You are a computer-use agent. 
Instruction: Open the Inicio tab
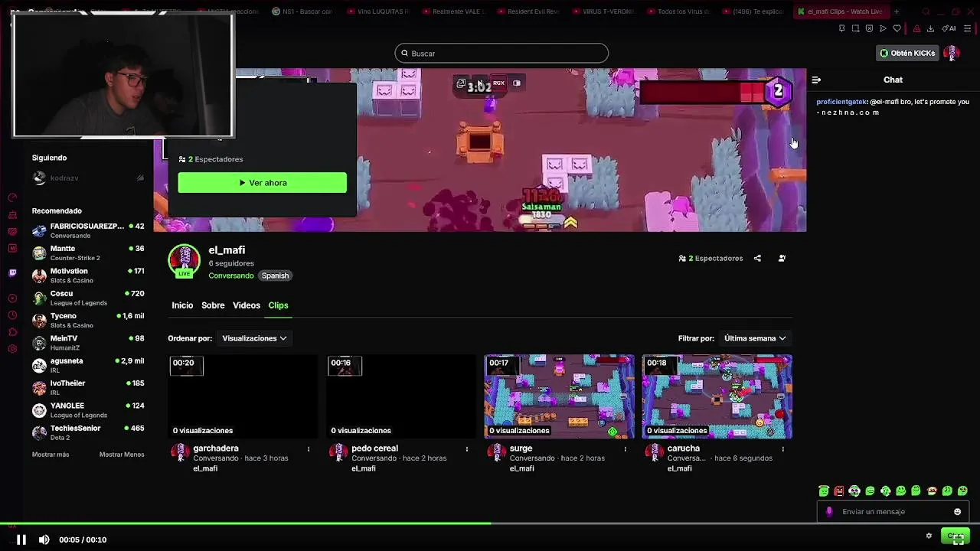click(x=182, y=305)
